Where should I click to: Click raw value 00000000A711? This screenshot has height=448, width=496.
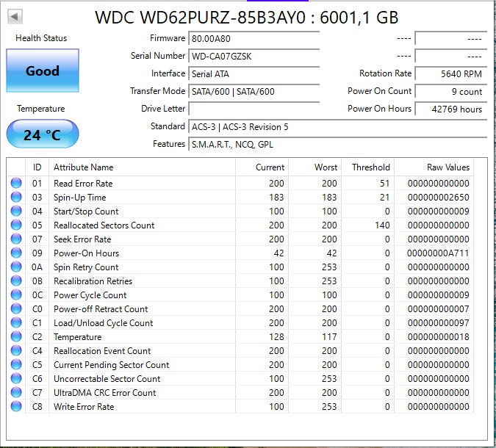(438, 253)
